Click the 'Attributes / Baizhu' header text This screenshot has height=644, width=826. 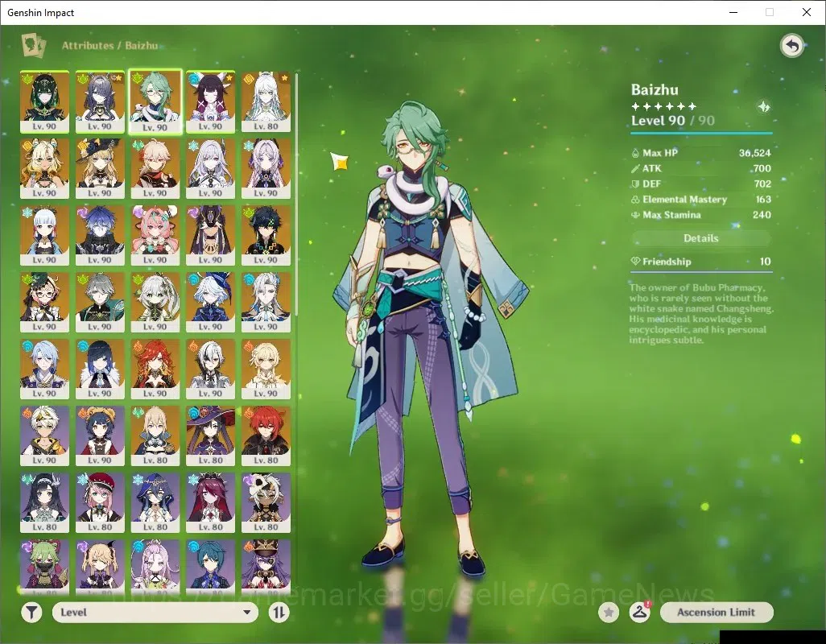pos(109,45)
